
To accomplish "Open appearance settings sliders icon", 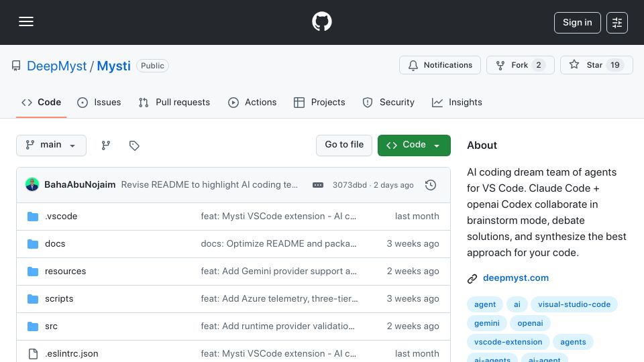I will [x=617, y=23].
